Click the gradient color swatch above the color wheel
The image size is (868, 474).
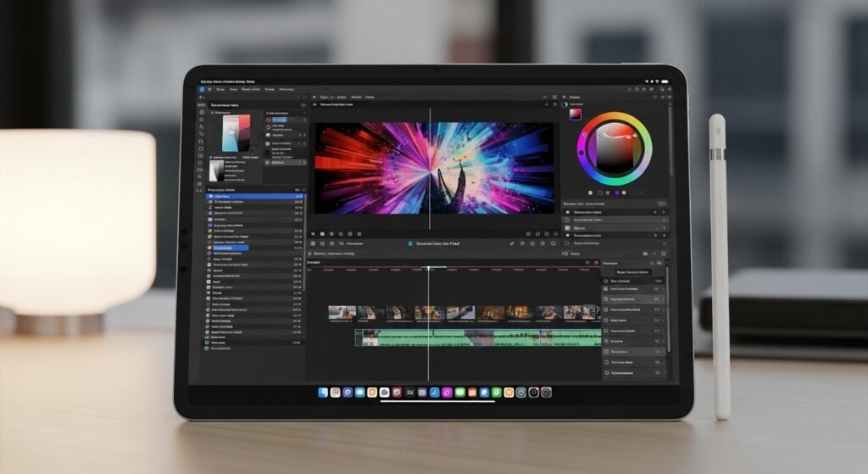(x=576, y=114)
